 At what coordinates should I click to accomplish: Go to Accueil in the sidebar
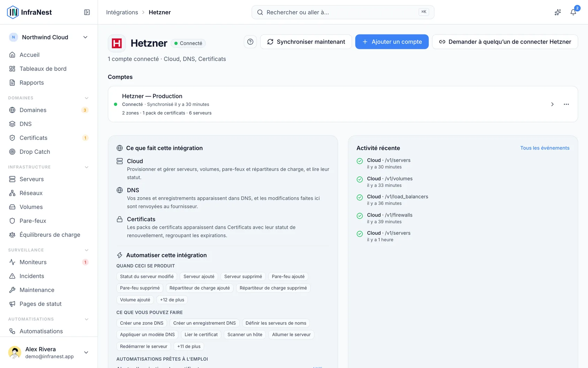pos(49,55)
